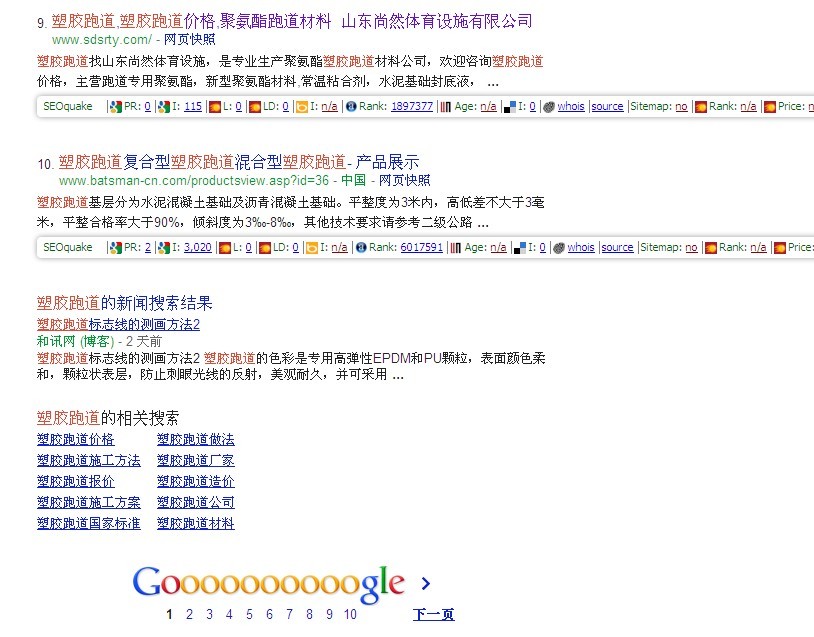Go to results page 6
Screen dimensions: 814x637
(269, 615)
